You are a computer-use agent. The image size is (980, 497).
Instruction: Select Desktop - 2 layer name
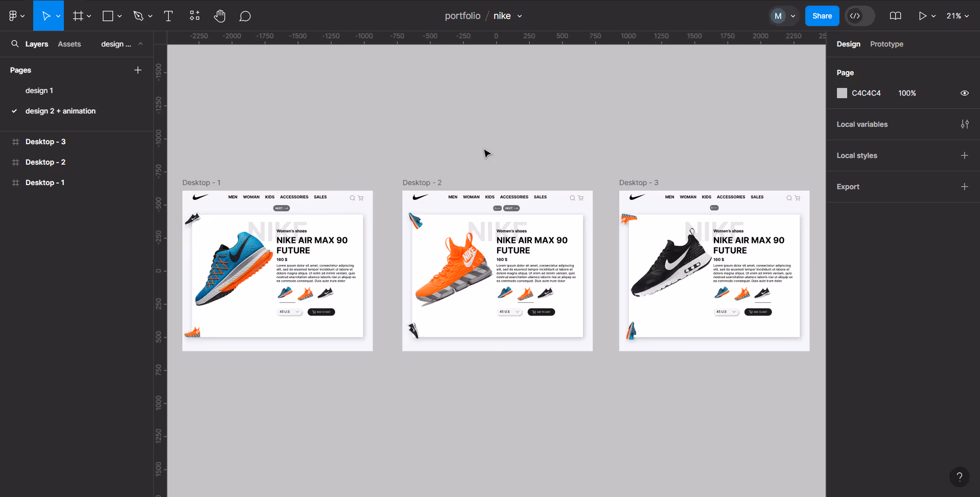pos(45,162)
